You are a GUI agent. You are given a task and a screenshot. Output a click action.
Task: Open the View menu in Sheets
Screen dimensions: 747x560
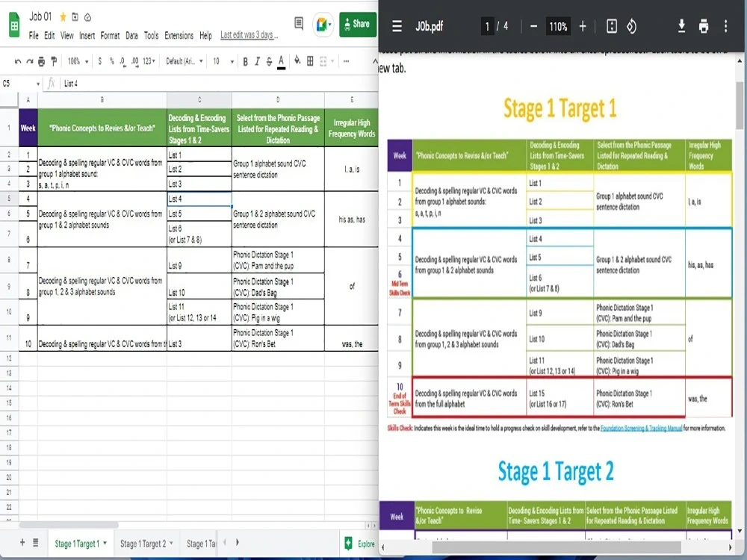click(66, 35)
